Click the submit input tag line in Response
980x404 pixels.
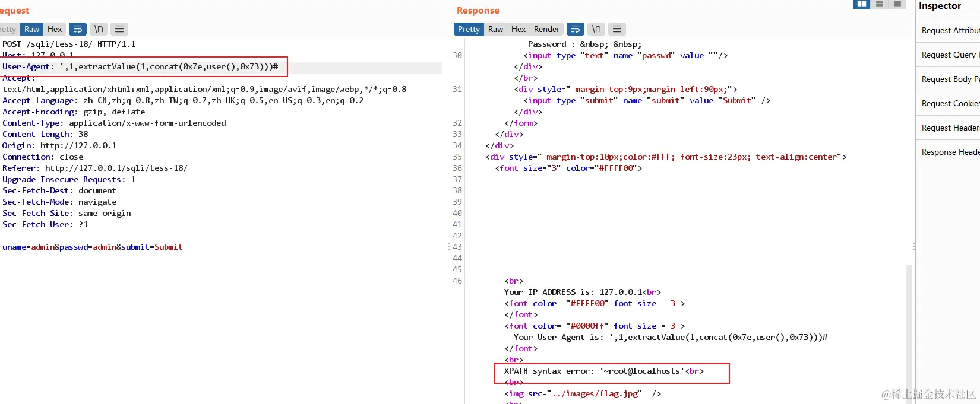[647, 100]
